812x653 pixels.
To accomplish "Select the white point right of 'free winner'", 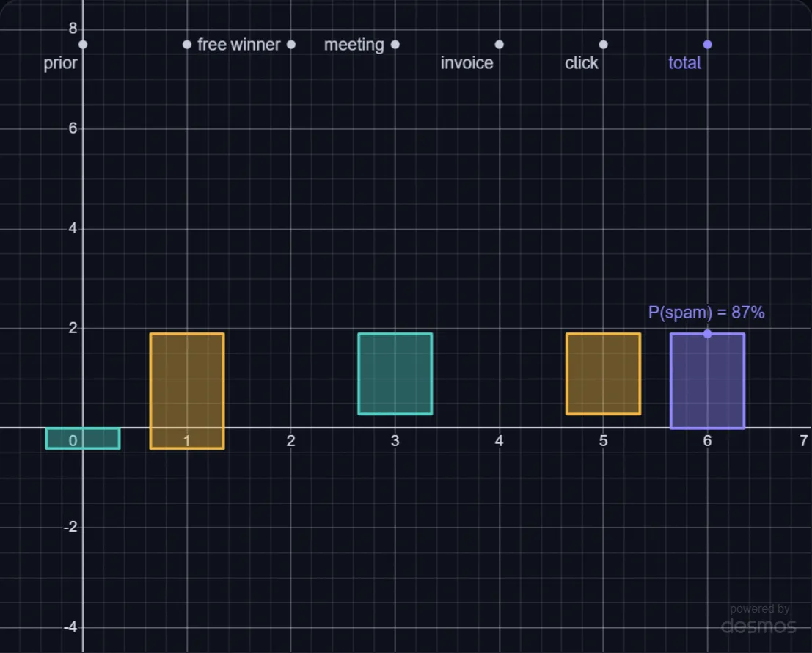I will pos(291,45).
